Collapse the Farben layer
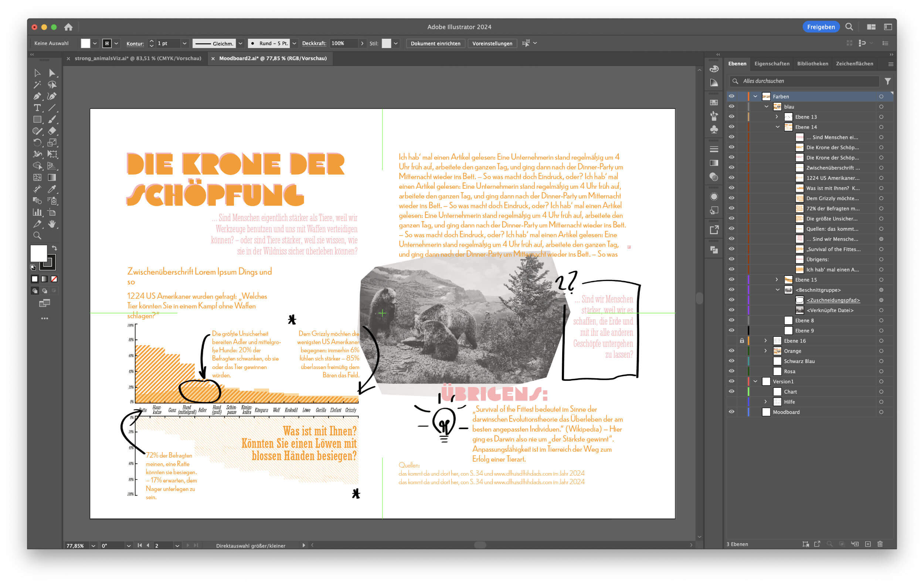Viewport: 924px width, 585px height. (755, 96)
